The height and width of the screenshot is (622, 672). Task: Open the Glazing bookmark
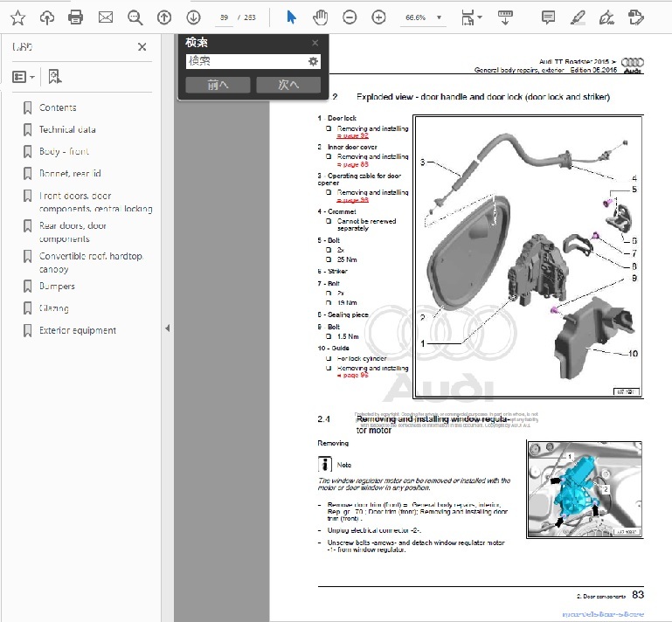53,308
